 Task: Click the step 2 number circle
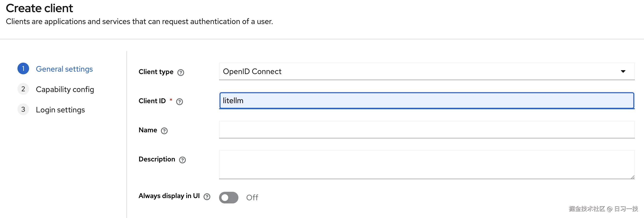pos(23,89)
